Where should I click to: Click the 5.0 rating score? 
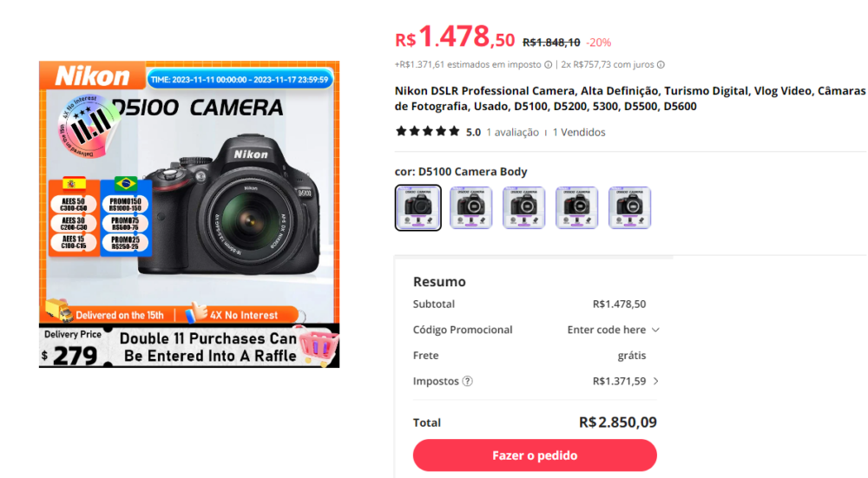473,133
